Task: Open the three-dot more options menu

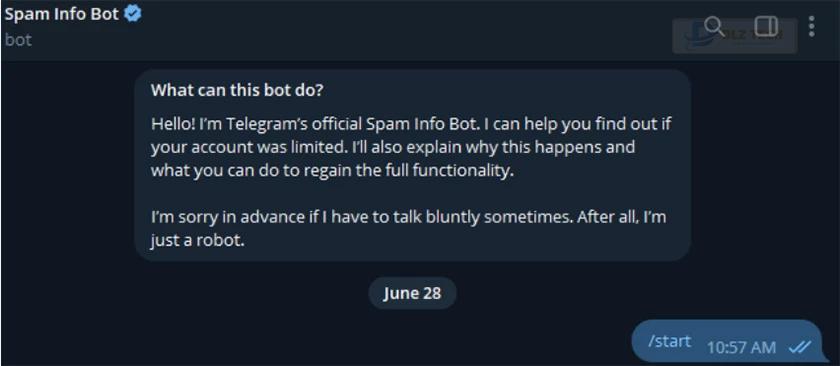Action: pyautogui.click(x=812, y=26)
